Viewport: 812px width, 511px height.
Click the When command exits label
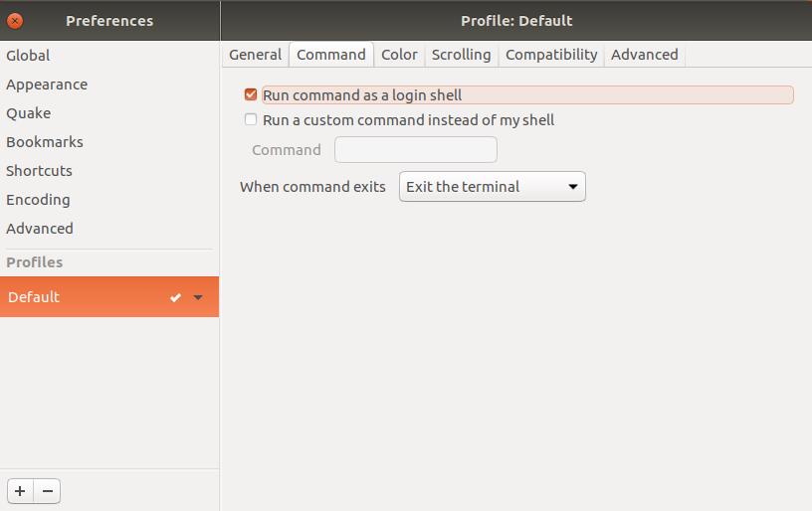(312, 187)
